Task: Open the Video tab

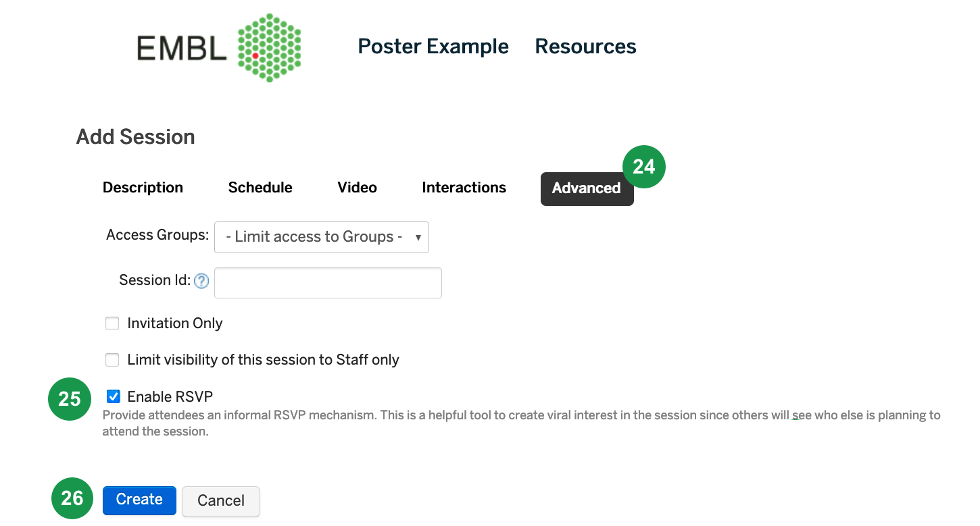Action: pyautogui.click(x=357, y=188)
